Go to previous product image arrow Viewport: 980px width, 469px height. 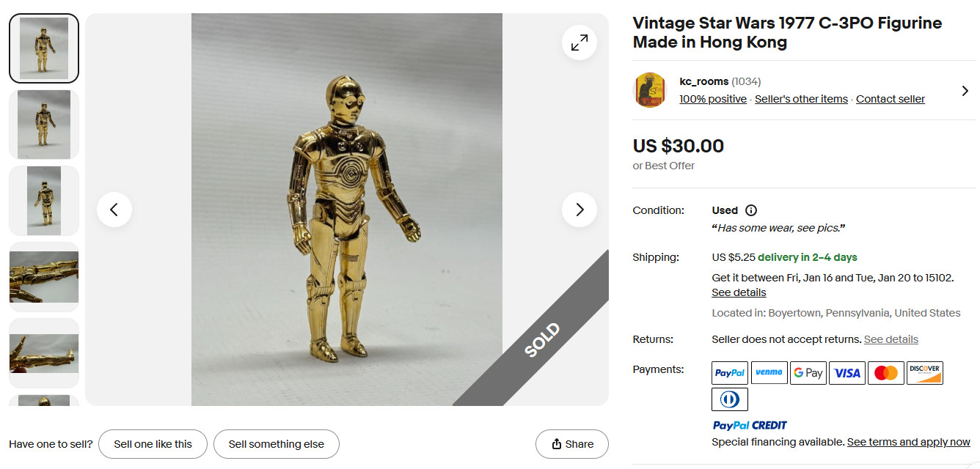[114, 210]
